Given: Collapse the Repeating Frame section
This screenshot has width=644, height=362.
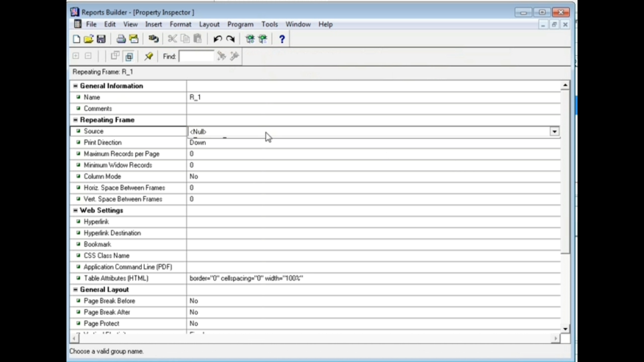Looking at the screenshot, I should tap(75, 119).
